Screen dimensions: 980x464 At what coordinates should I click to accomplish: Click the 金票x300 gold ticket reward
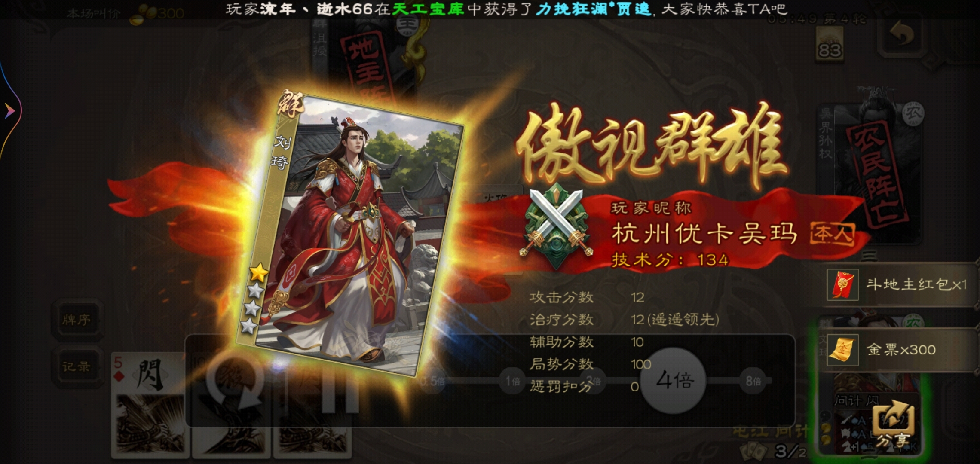[x=898, y=350]
